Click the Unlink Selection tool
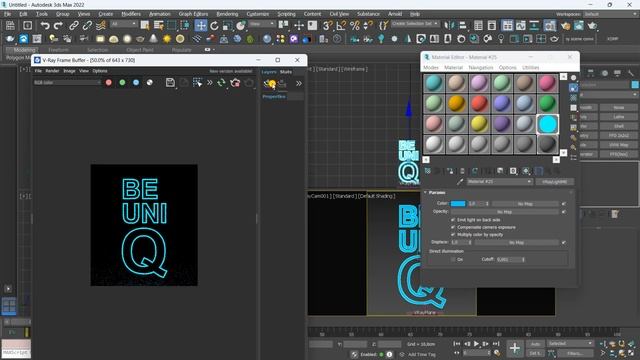The height and width of the screenshot is (360, 640). point(87,26)
